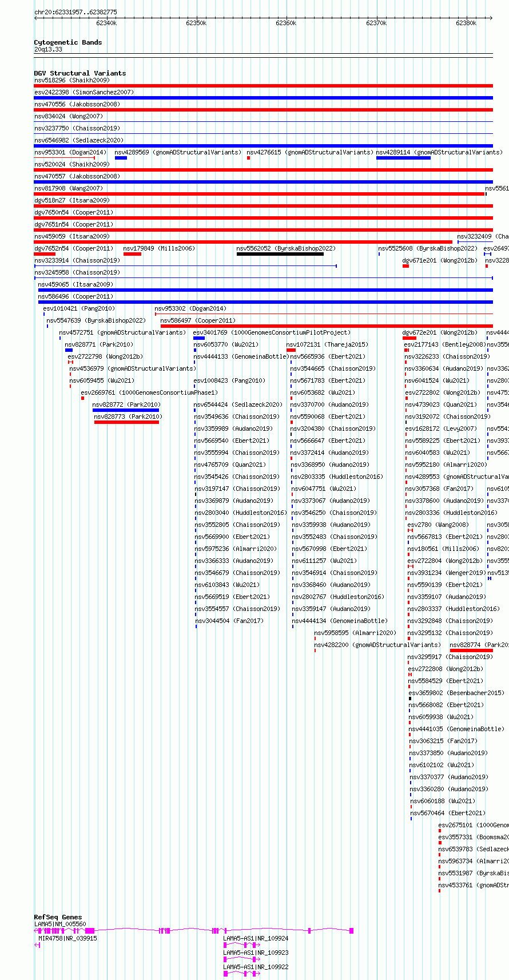Open nsv6544424 (Sedlazeck2020) variant label
Screen dimensions: 509x980
(x=238, y=405)
